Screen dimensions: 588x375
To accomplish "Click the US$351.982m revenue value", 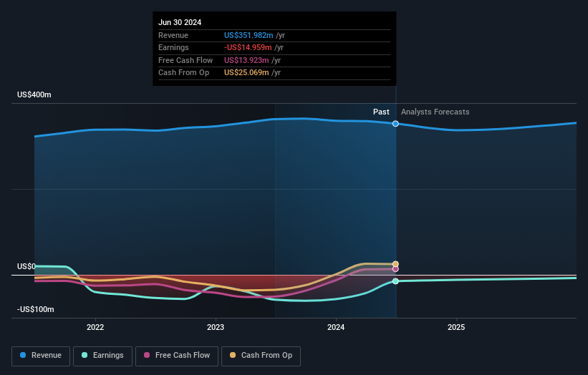I will pos(249,35).
